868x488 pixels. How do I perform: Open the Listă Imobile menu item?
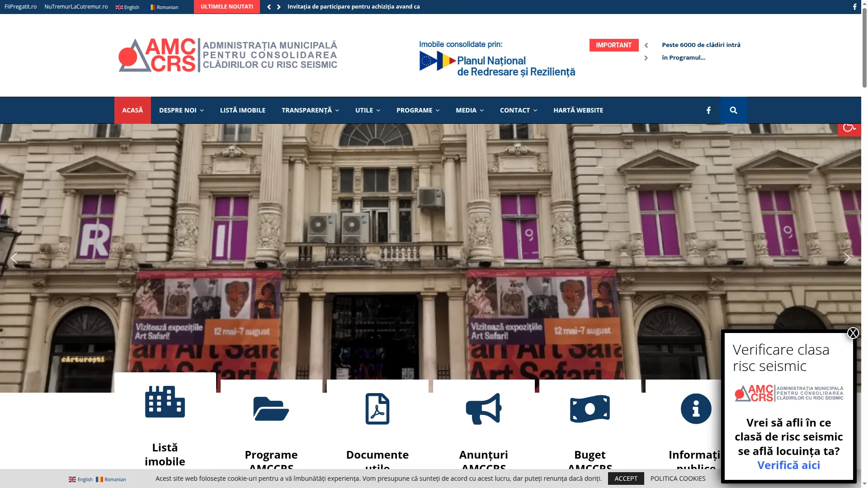click(x=243, y=110)
